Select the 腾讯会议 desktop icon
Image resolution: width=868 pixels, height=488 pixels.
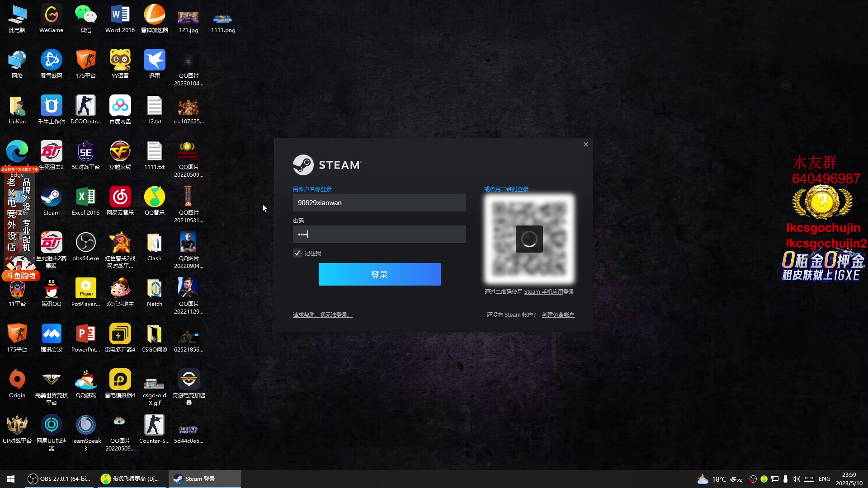[x=51, y=338]
